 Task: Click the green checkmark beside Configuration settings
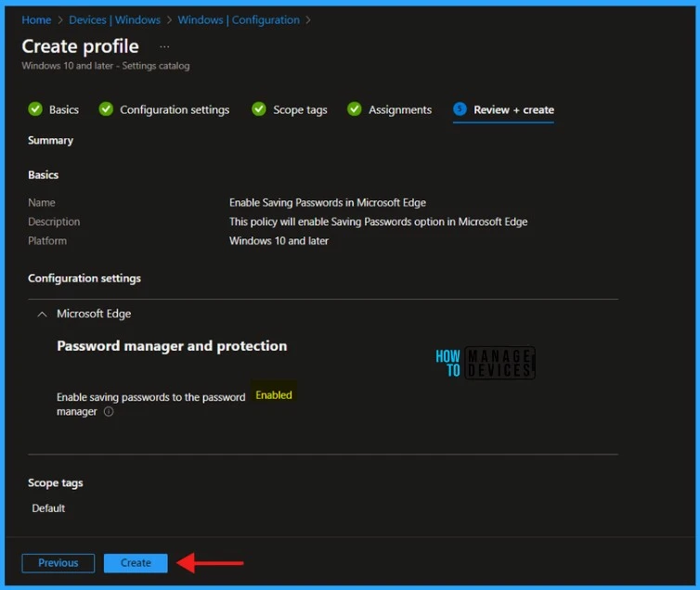[106, 109]
